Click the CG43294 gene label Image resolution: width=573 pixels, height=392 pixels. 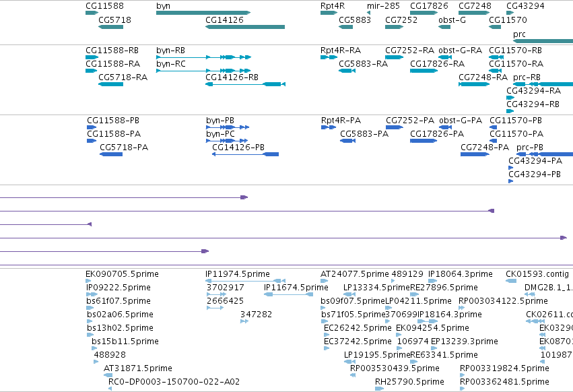pyautogui.click(x=525, y=6)
